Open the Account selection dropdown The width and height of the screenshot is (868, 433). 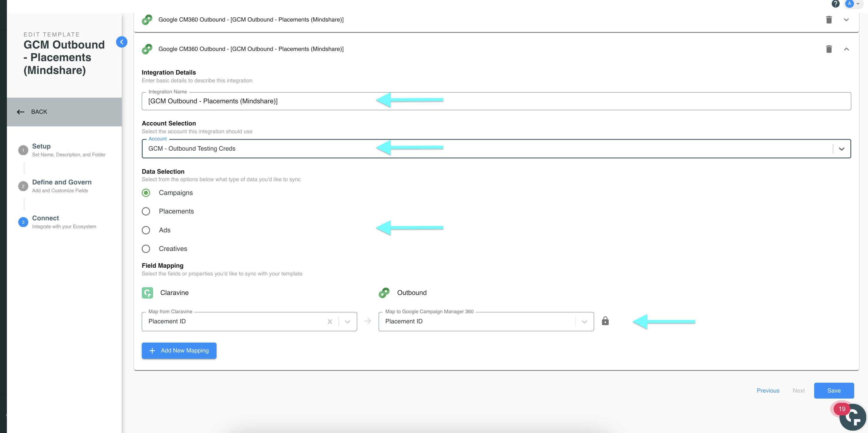[x=842, y=149]
